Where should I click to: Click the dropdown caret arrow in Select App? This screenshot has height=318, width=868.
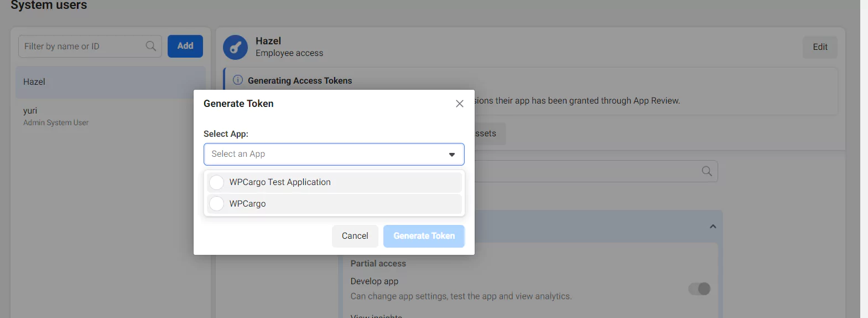pos(452,155)
